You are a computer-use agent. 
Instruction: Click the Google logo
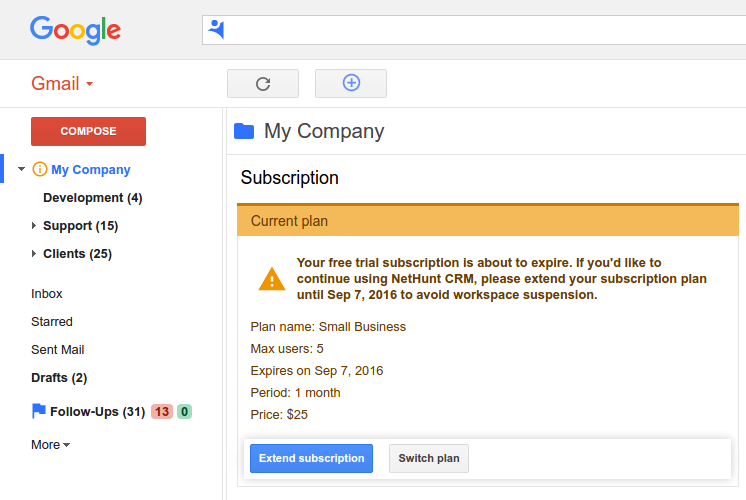(x=75, y=30)
